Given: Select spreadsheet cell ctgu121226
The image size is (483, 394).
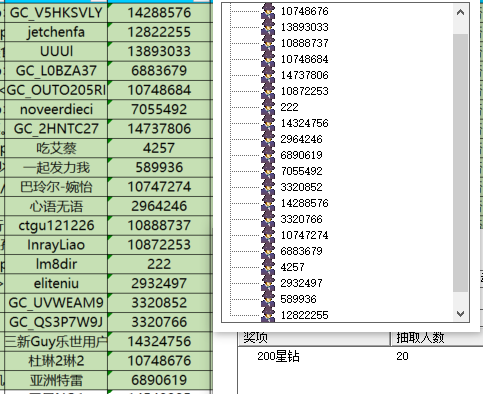Looking at the screenshot, I should pos(56,225).
